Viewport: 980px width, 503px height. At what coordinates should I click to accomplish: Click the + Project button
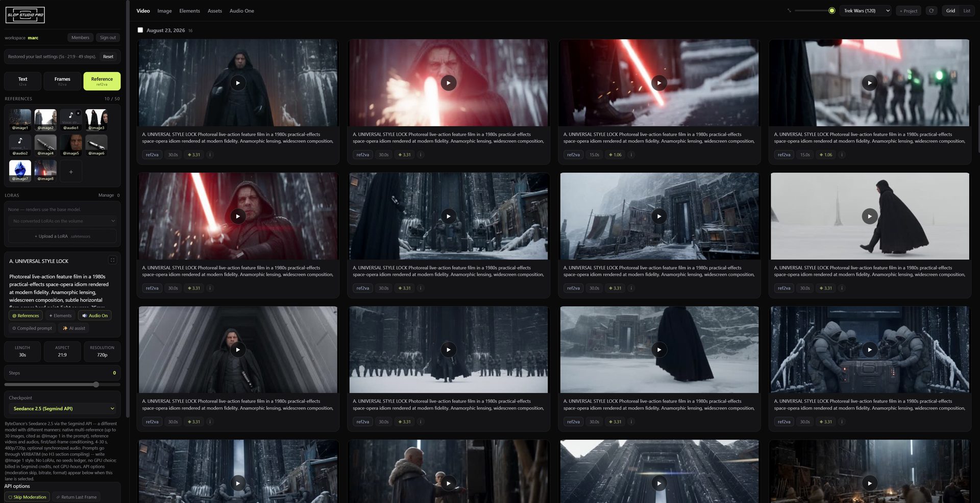909,11
